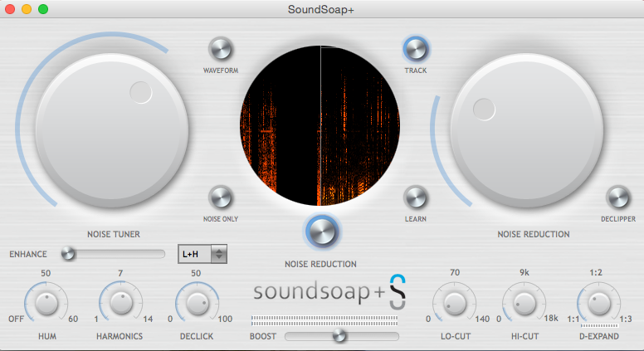Click the Declick knob
644x351 pixels.
[198, 304]
